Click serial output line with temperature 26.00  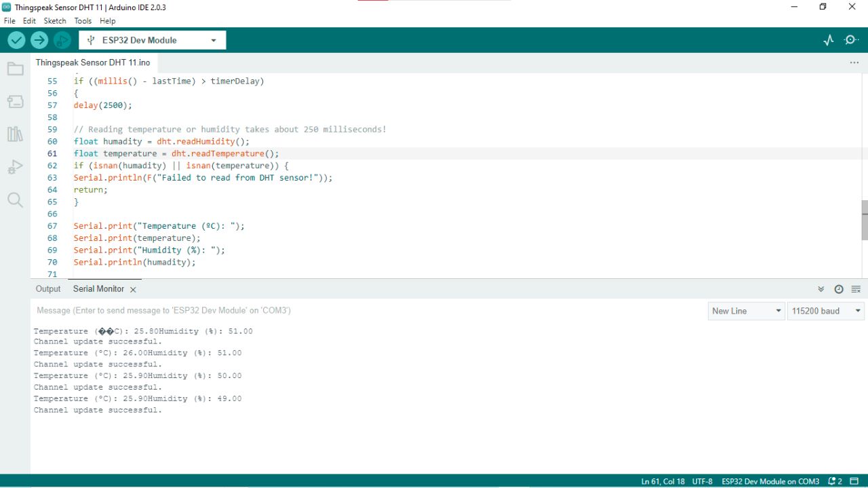coord(138,353)
